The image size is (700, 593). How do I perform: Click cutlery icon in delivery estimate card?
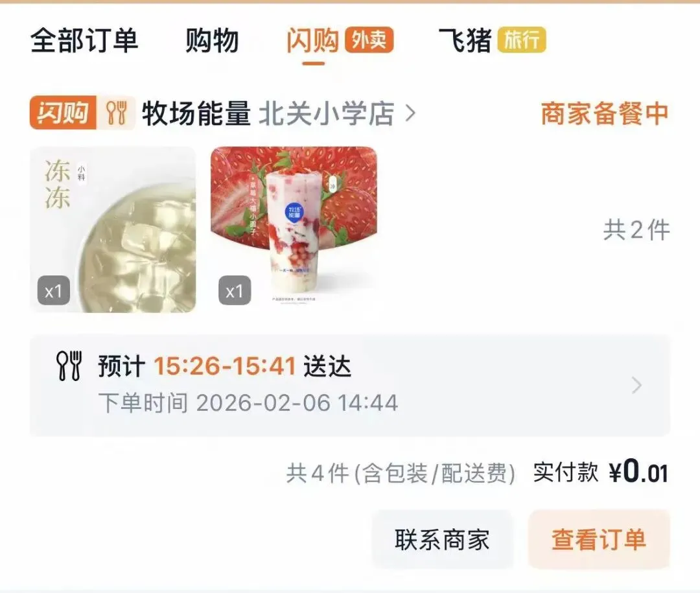coord(69,366)
